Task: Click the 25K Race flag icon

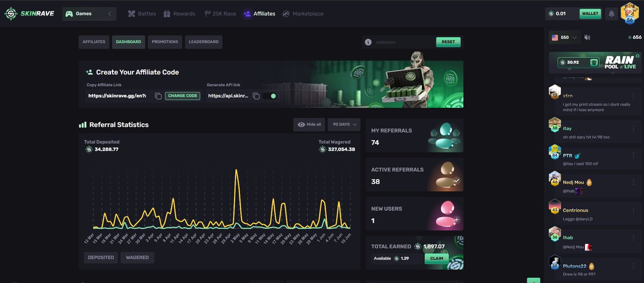Action: (x=207, y=14)
